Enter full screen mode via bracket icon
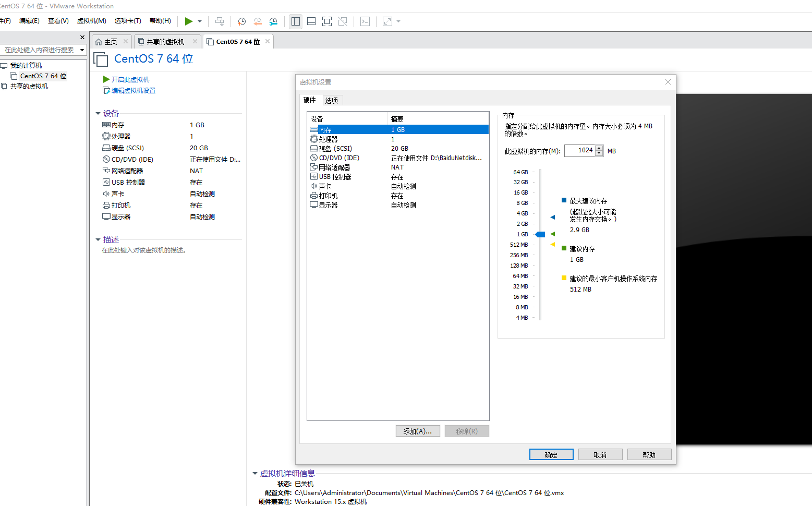 [327, 21]
